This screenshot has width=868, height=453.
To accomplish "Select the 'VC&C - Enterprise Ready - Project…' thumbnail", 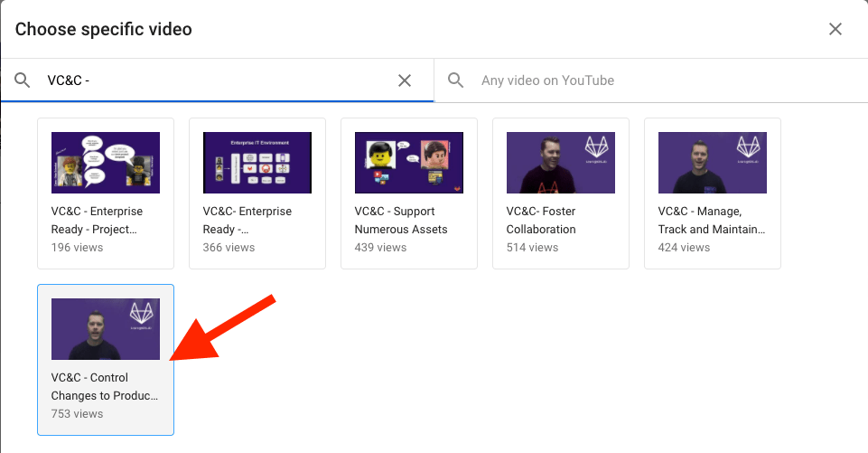I will point(106,163).
